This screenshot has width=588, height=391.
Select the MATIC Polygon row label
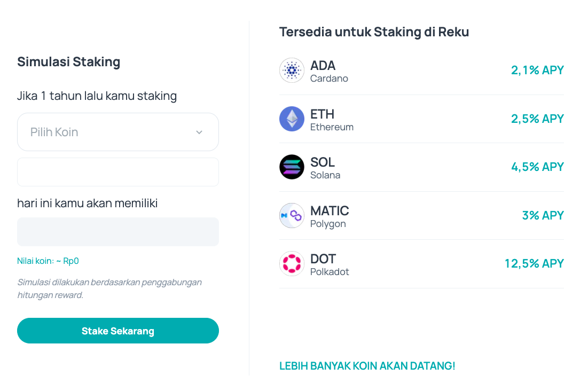(x=330, y=216)
